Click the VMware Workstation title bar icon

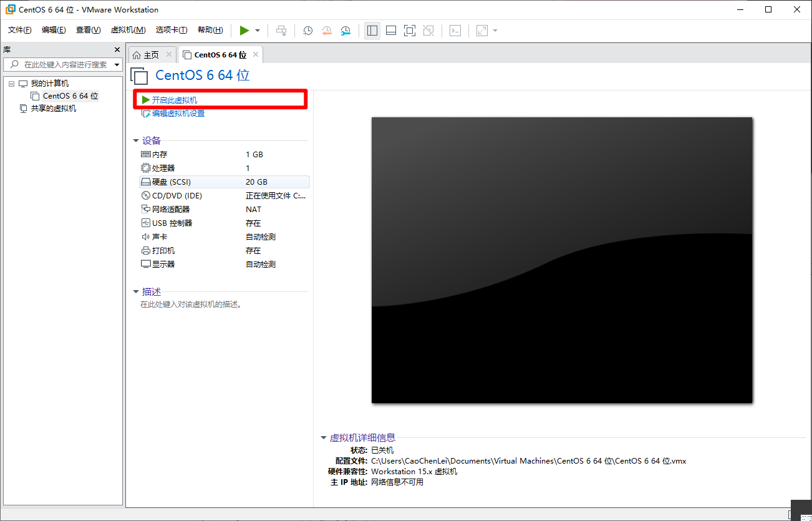coord(10,9)
